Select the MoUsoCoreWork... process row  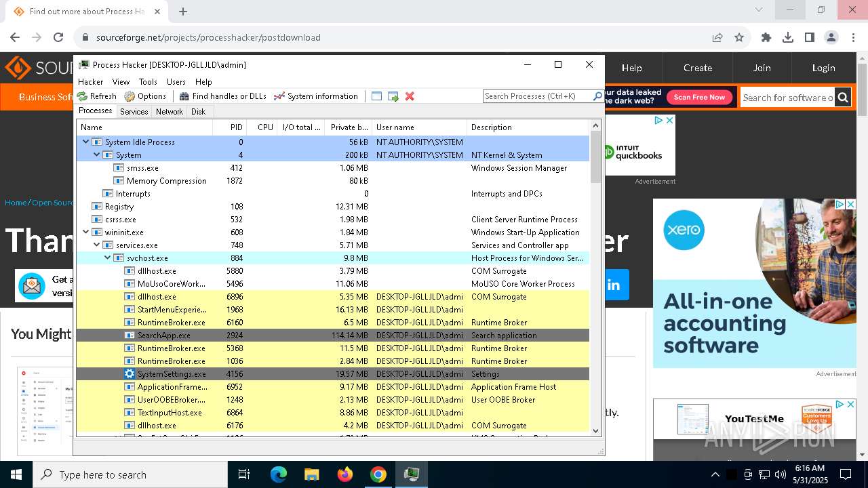click(332, 283)
